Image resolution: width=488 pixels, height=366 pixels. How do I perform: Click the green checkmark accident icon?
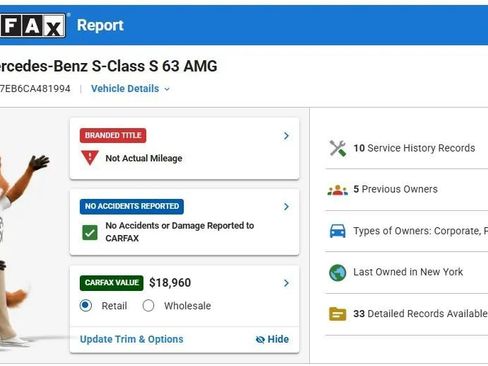click(x=90, y=232)
